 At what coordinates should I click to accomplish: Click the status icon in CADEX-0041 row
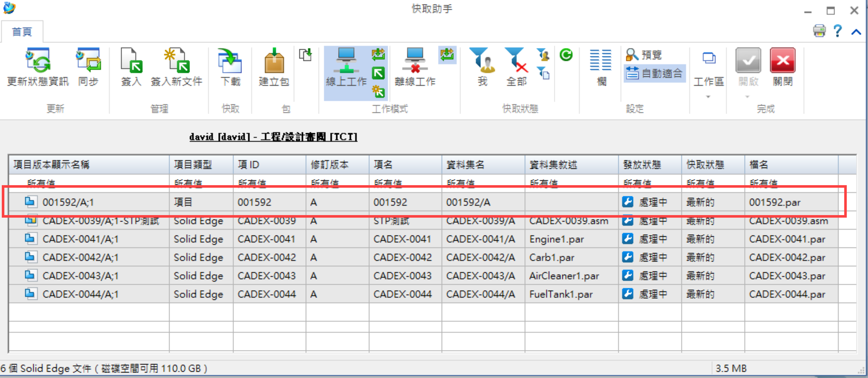[x=628, y=239]
